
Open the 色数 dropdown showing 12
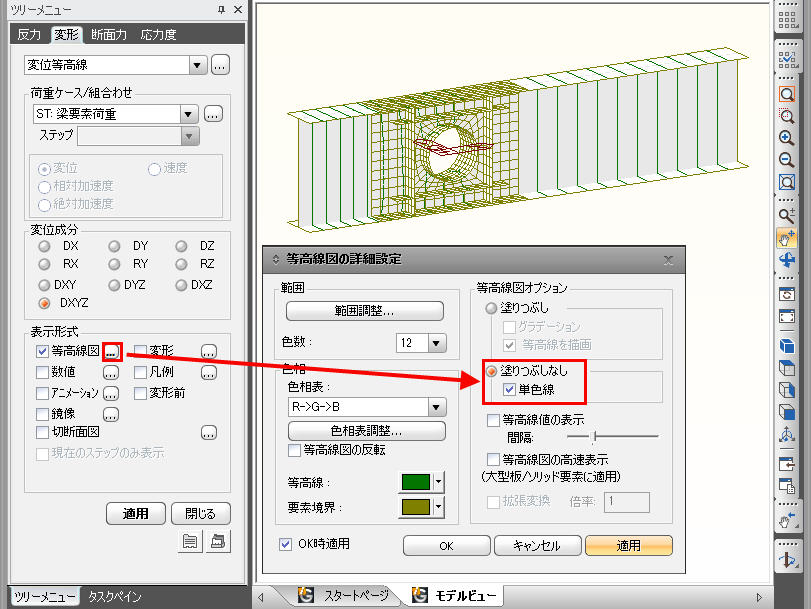(x=436, y=343)
